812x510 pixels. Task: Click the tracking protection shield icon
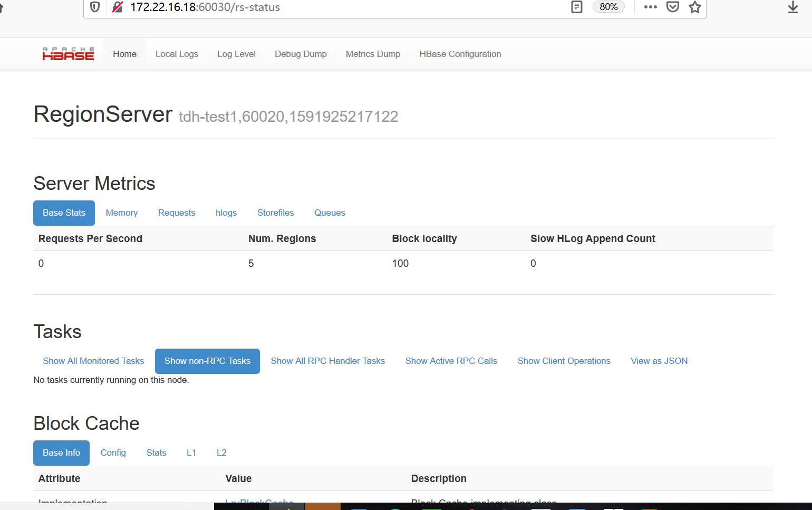click(x=95, y=7)
